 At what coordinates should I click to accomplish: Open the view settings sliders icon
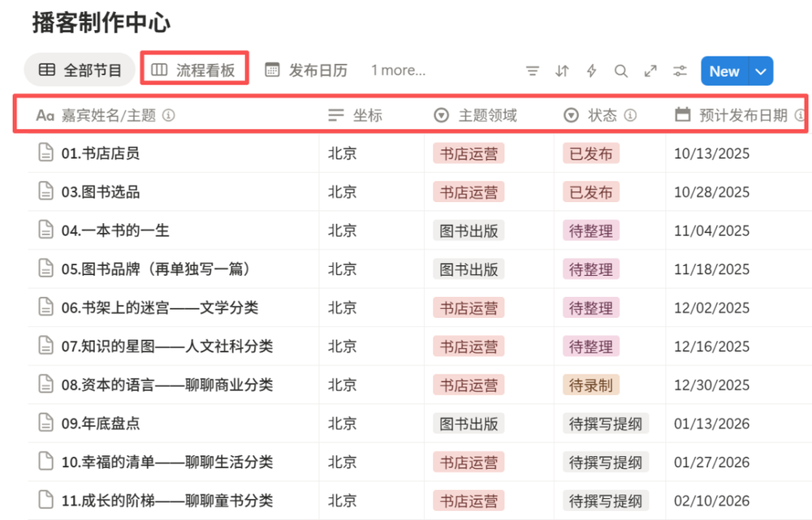coord(680,71)
